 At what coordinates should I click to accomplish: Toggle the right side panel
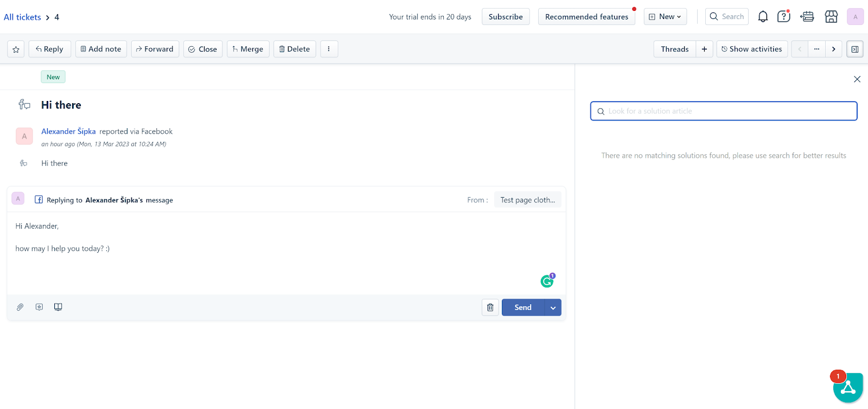854,49
